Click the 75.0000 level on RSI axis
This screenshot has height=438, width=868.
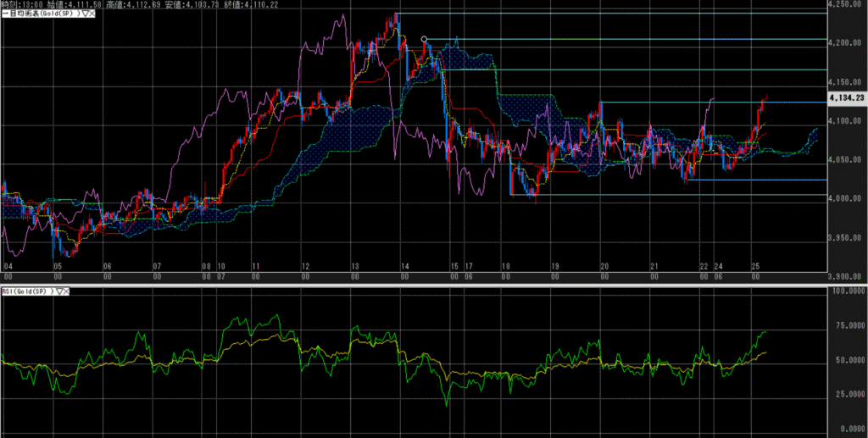[x=848, y=325]
